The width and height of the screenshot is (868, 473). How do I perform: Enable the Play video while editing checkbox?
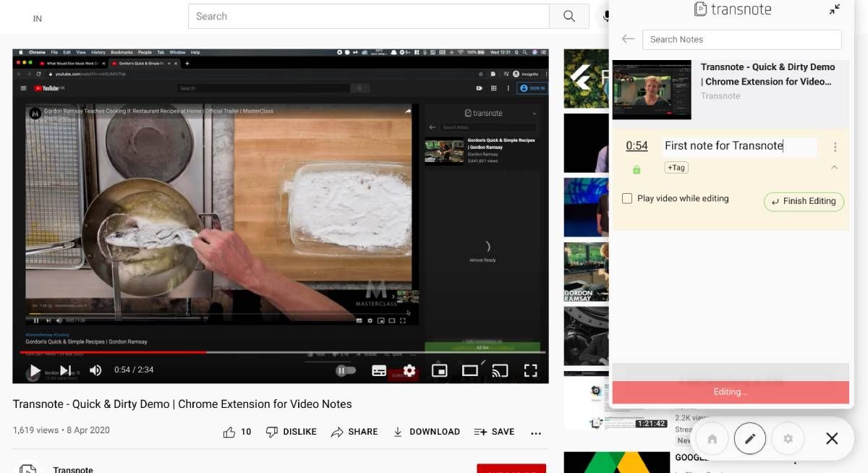627,197
